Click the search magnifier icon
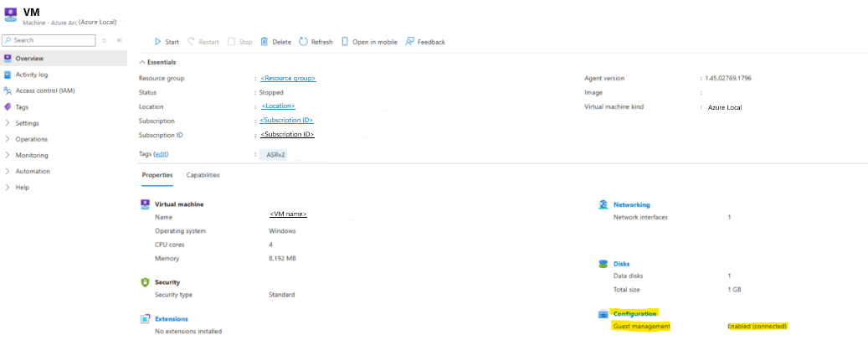The image size is (868, 351). pos(8,40)
